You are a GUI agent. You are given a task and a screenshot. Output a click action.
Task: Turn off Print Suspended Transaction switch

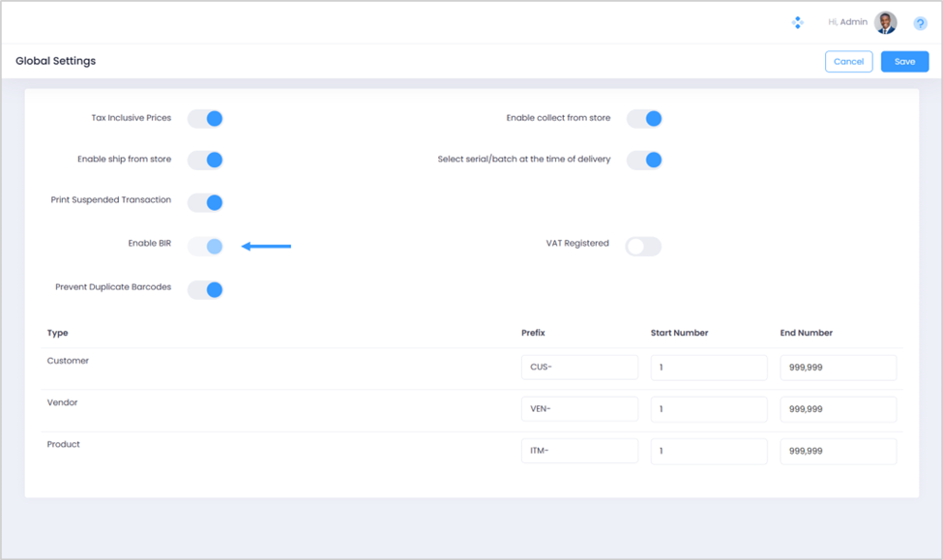(205, 202)
